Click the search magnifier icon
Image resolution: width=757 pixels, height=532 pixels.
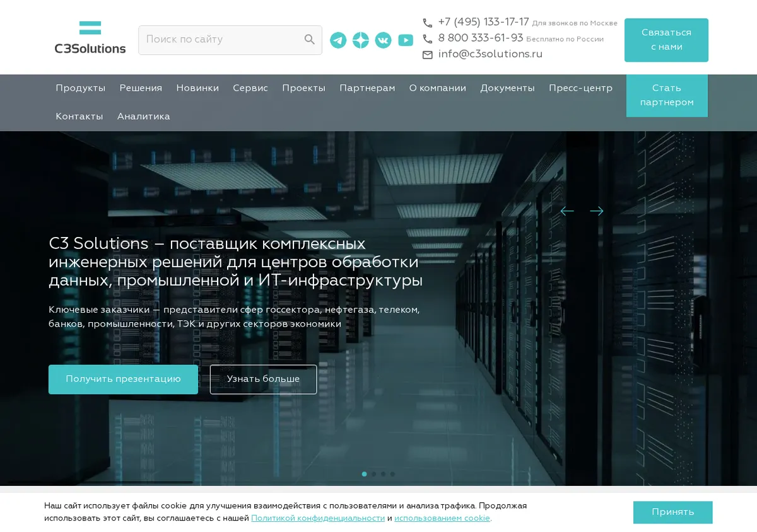click(x=309, y=40)
